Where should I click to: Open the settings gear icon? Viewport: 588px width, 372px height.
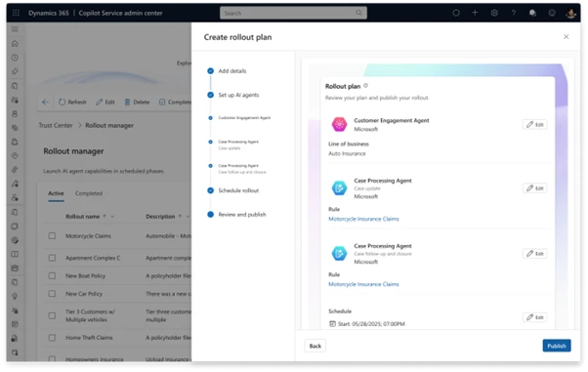tap(494, 13)
